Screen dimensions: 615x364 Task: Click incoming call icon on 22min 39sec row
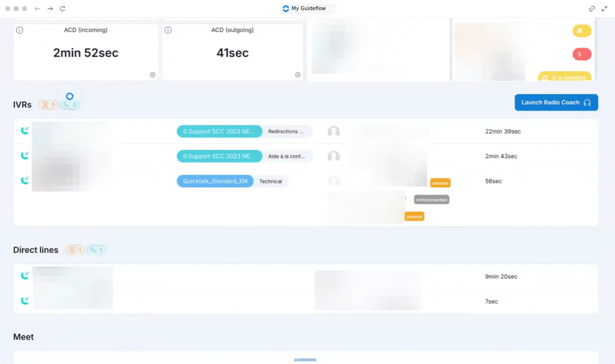[x=25, y=131]
